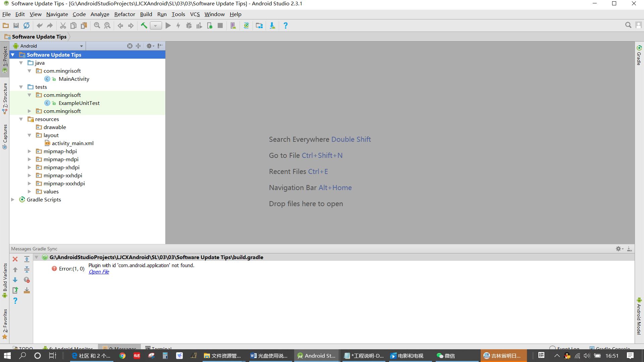Click the Undo arrow in the toolbar
The height and width of the screenshot is (362, 644).
40,25
